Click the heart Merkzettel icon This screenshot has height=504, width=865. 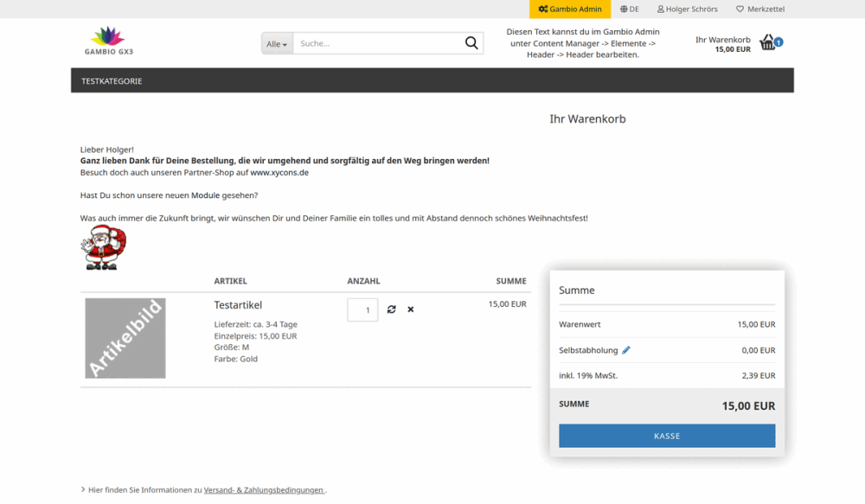[x=740, y=9]
